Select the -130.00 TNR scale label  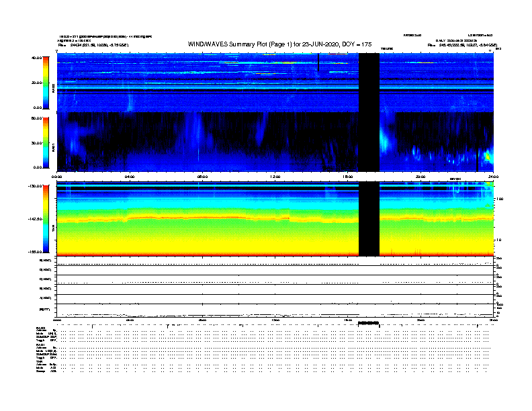click(35, 186)
